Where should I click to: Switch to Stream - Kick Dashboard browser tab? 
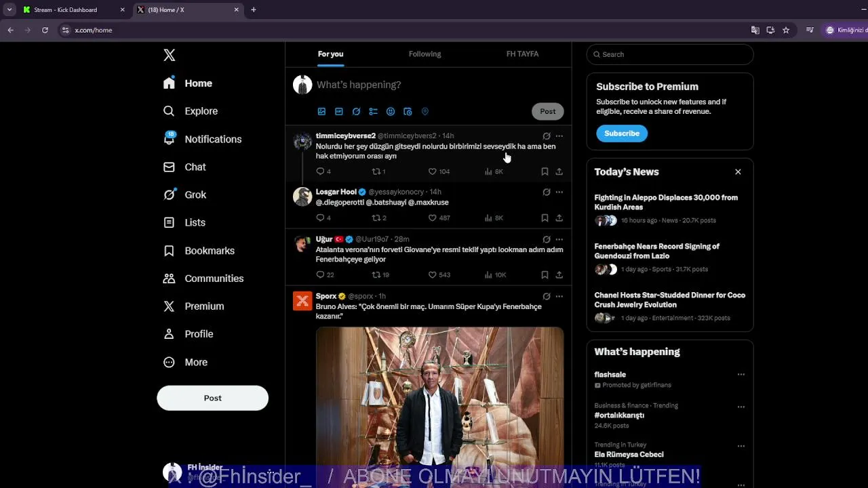pos(73,9)
